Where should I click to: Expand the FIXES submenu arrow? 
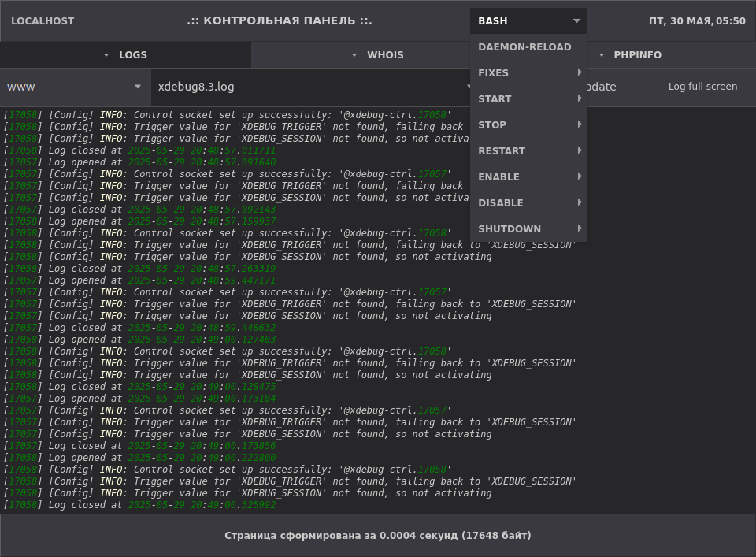(580, 72)
